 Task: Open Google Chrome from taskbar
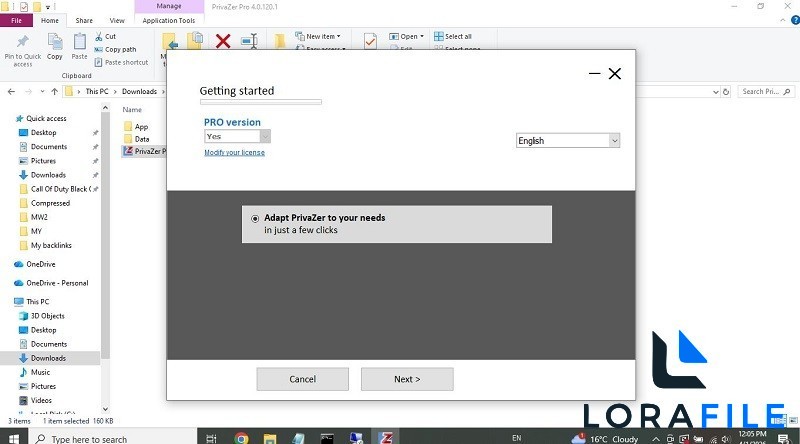[241, 438]
